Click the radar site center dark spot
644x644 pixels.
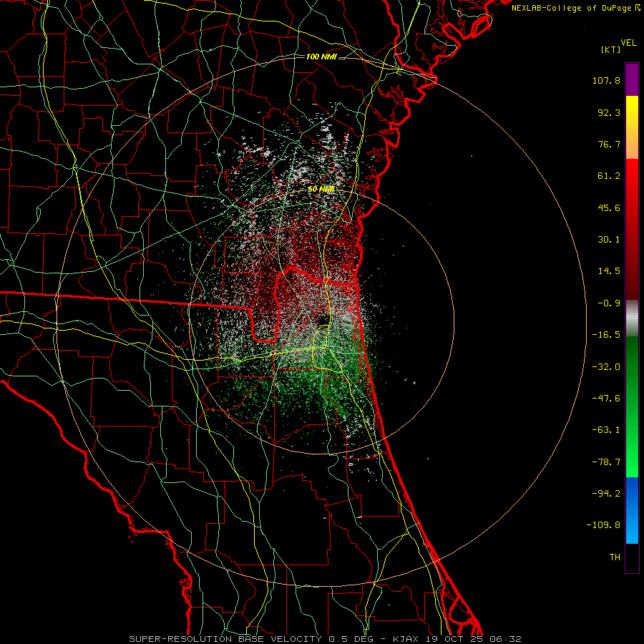(323, 319)
